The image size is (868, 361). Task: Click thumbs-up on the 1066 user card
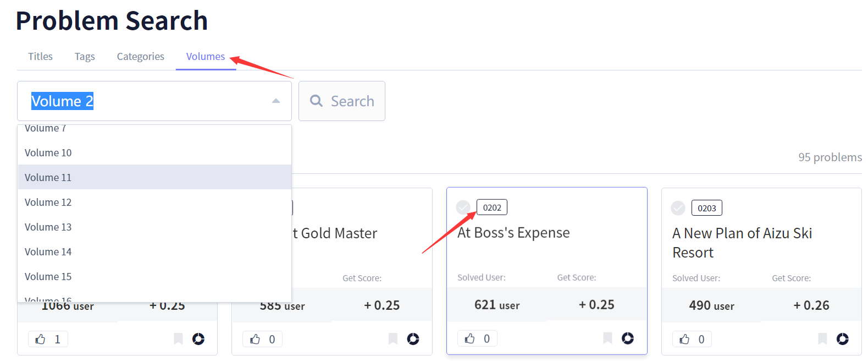coord(41,339)
